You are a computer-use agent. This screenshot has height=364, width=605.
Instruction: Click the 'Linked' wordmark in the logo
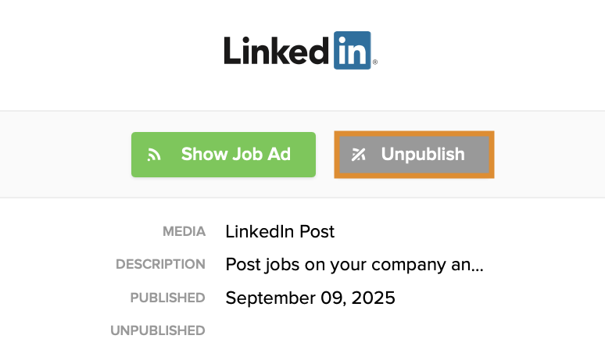277,51
